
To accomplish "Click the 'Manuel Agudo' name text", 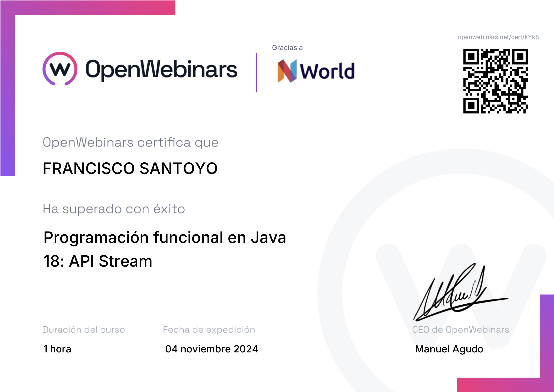I will pyautogui.click(x=449, y=349).
